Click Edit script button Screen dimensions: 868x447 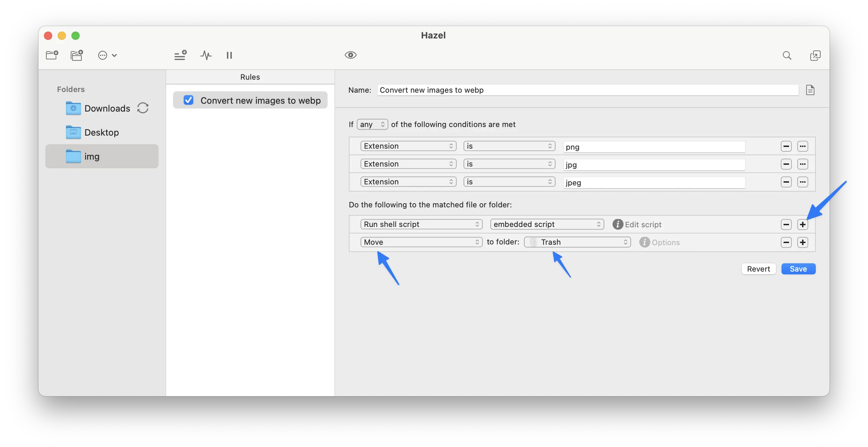(x=637, y=225)
